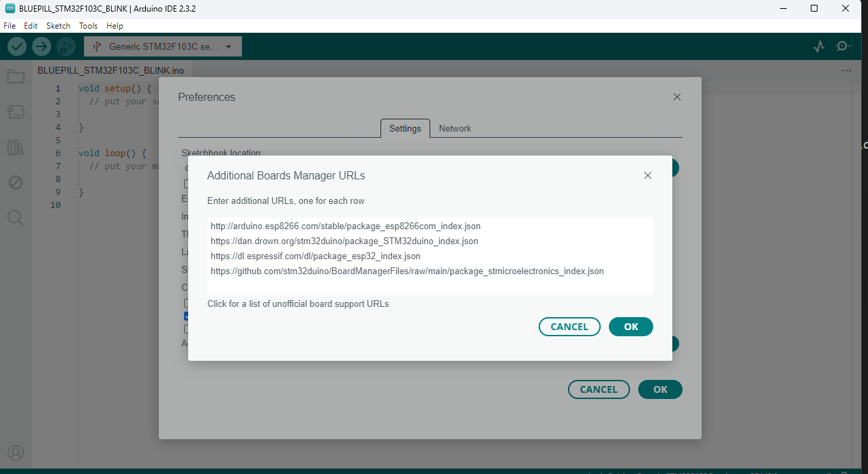The image size is (868, 474).
Task: Click the espressif esp32 URL line
Action: (x=316, y=256)
